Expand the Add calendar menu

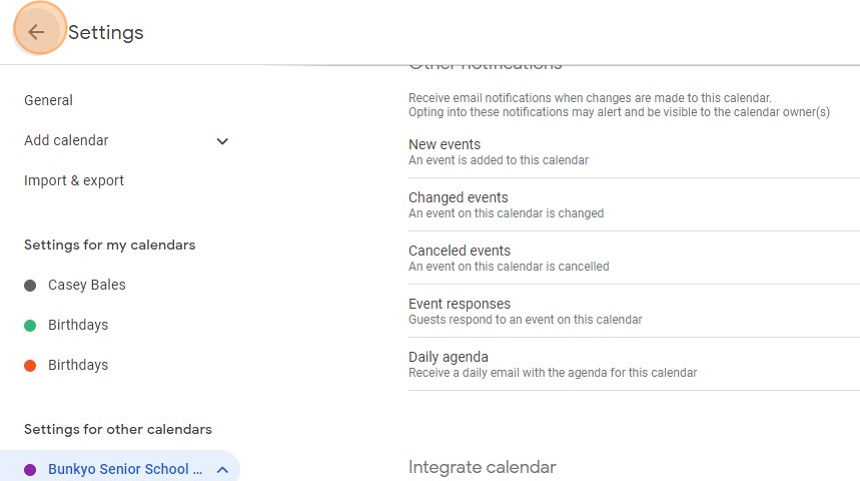tap(67, 141)
